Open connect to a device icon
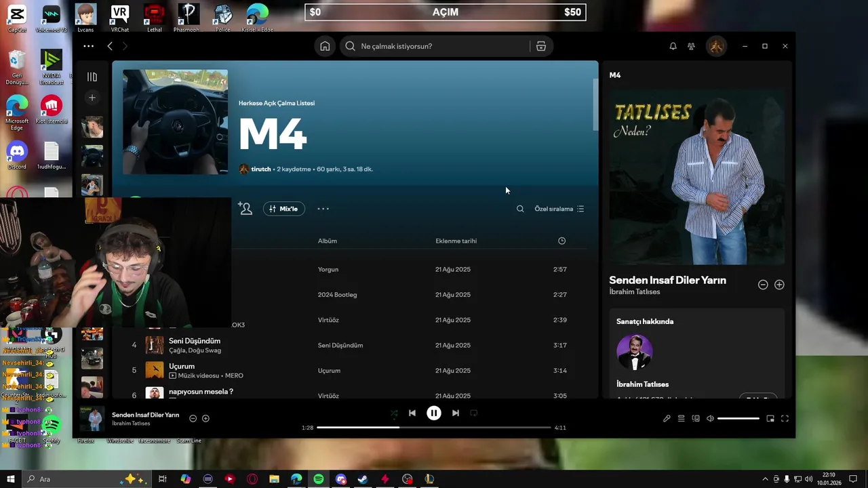This screenshot has width=868, height=488. click(696, 419)
